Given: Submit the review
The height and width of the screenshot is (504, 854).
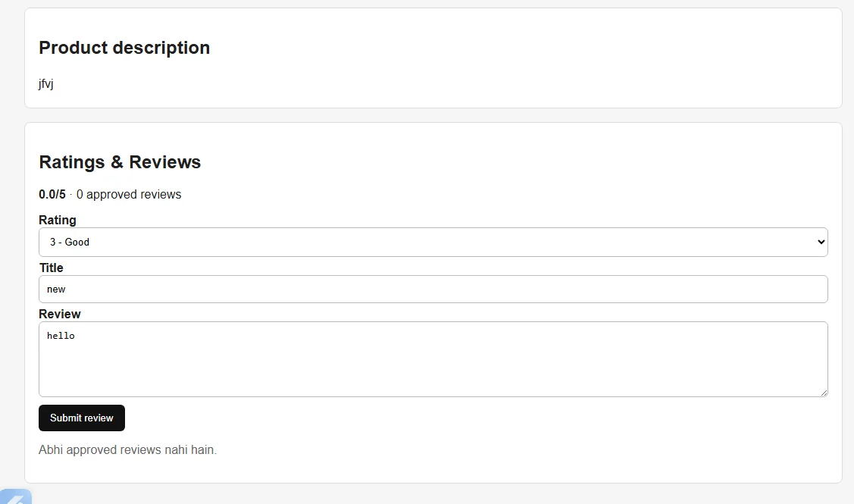Looking at the screenshot, I should click(82, 418).
